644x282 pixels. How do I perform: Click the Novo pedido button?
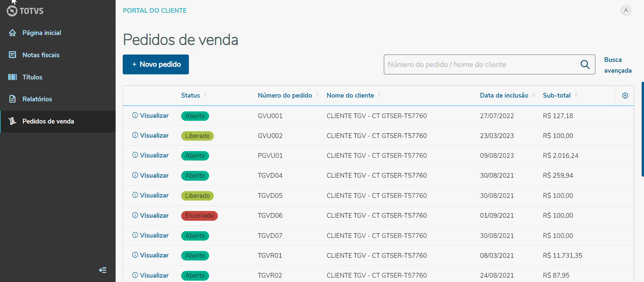point(156,64)
